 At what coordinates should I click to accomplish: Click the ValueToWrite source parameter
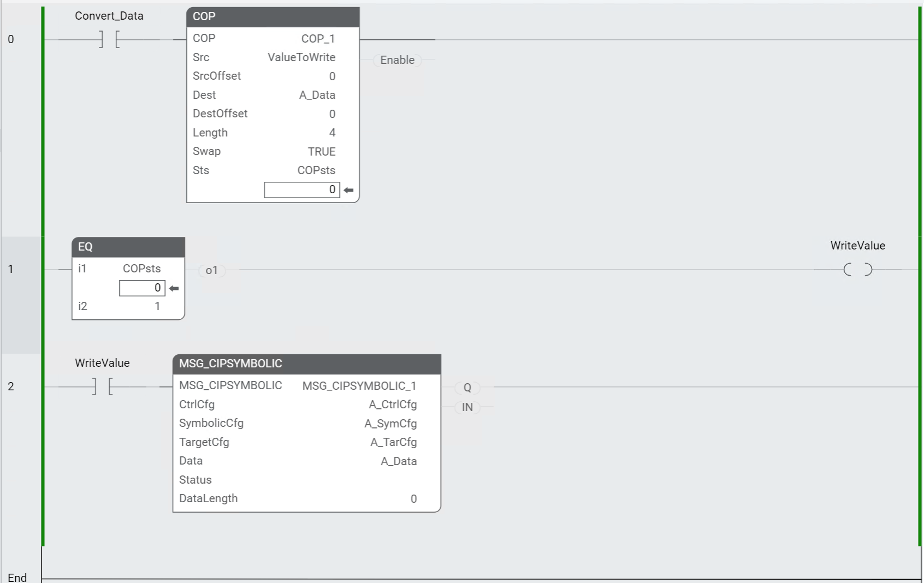[x=301, y=57]
